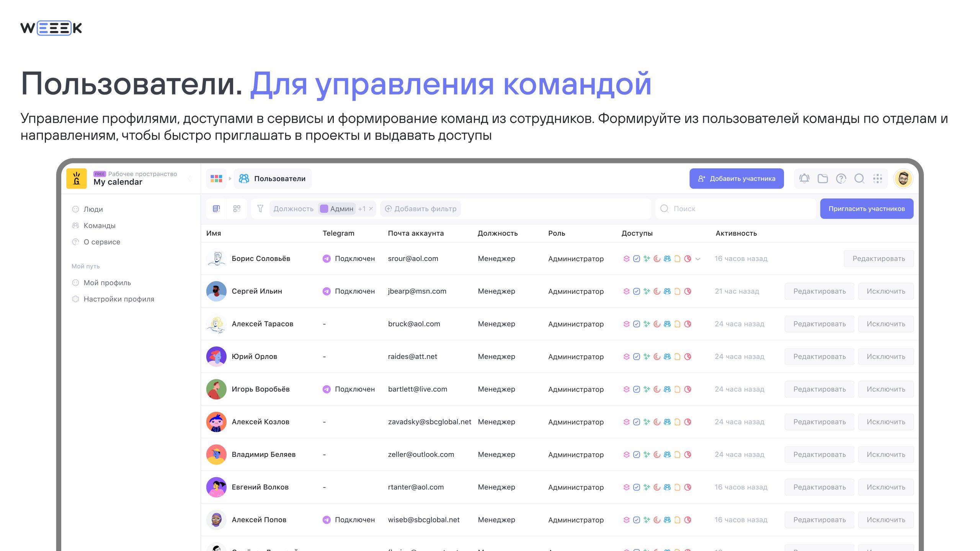Open the notifications bell icon

pos(804,178)
